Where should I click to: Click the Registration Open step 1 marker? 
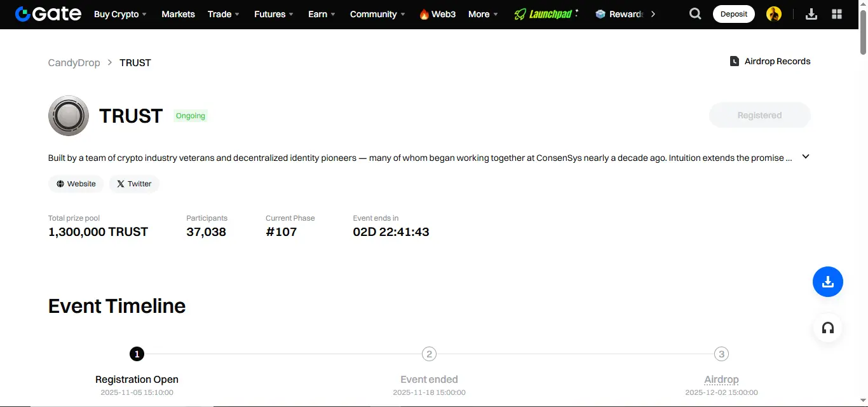(x=137, y=354)
